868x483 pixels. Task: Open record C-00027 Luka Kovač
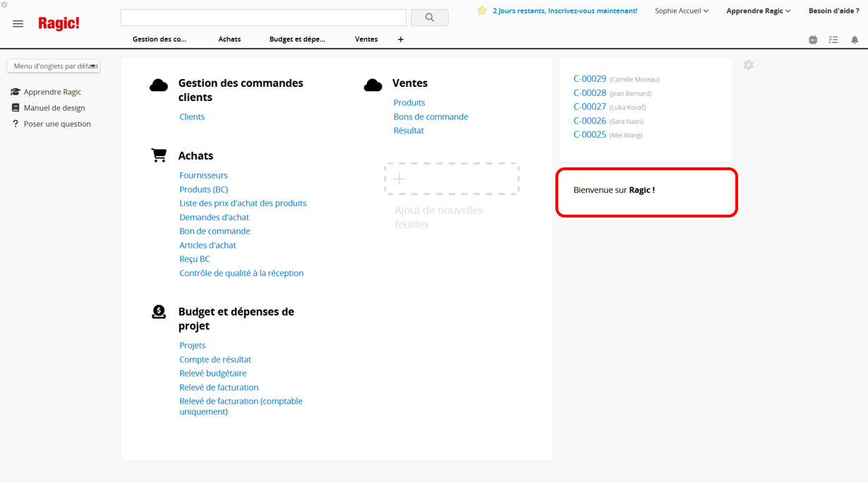pos(590,107)
